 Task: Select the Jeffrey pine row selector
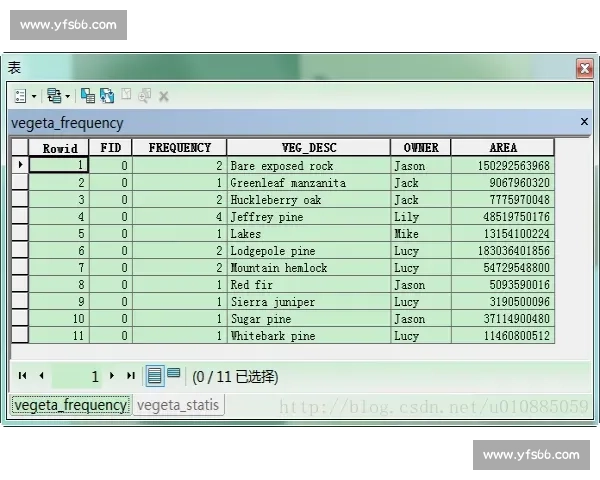point(20,217)
